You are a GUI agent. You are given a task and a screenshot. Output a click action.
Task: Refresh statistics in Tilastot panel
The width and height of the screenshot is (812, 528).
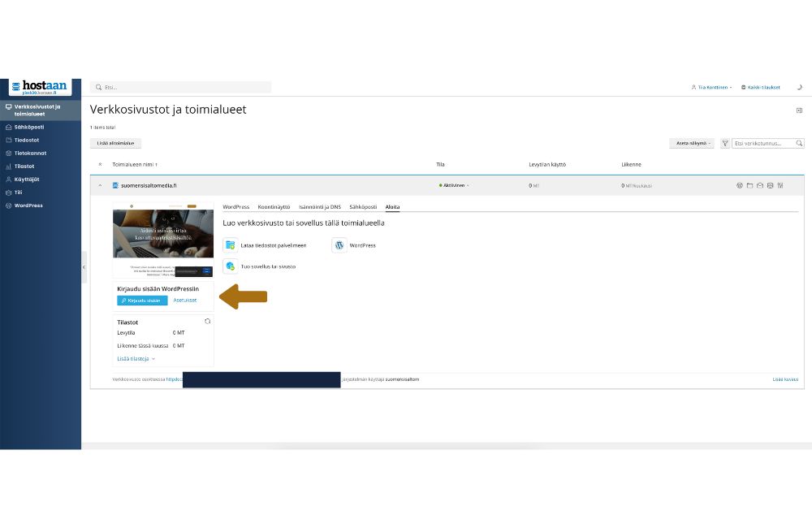pos(208,322)
